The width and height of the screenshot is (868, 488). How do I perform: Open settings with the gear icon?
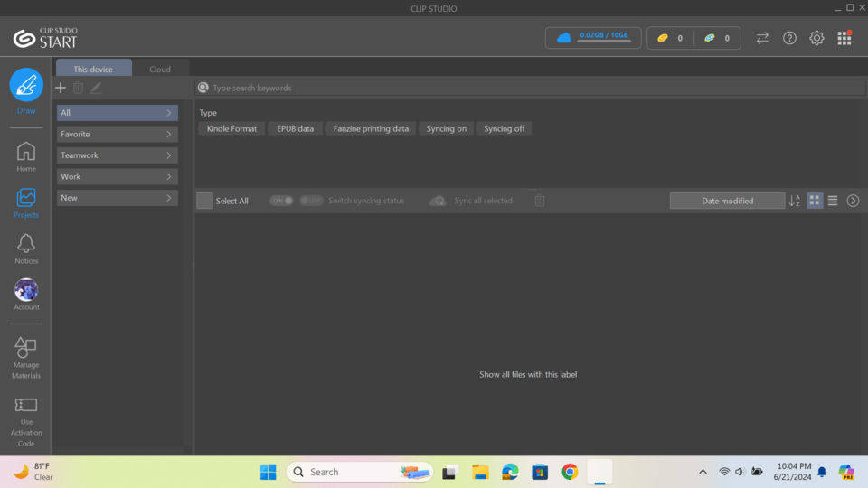pos(816,38)
